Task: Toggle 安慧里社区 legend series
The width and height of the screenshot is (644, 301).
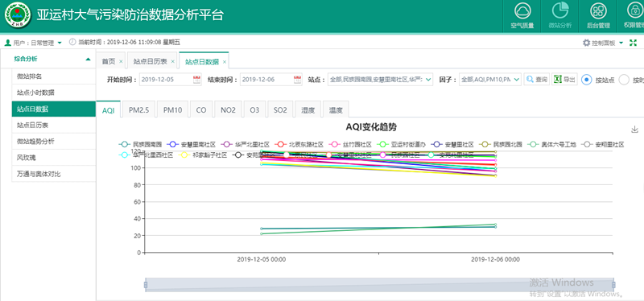Action: [453, 145]
